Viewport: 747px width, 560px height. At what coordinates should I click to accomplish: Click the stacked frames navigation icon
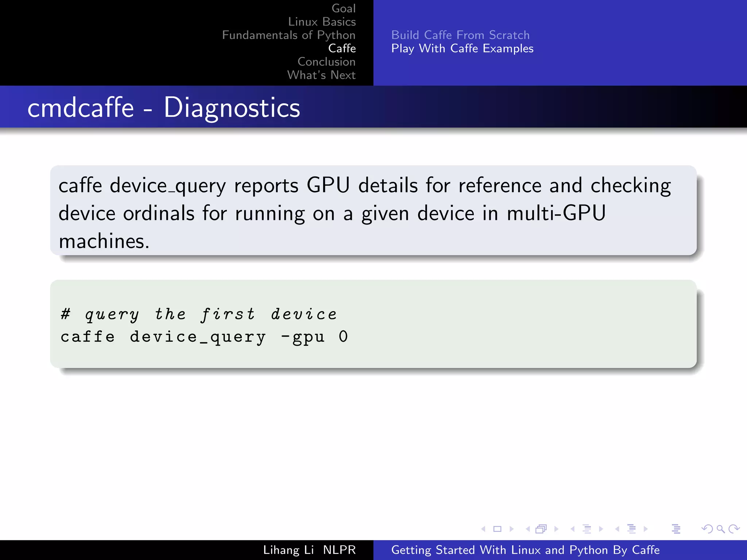pos(541,529)
